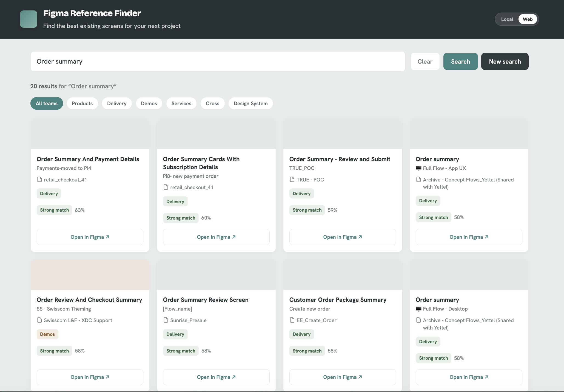
Task: Click thumbnail of Order Summary And Payment Details
Action: coord(90,133)
